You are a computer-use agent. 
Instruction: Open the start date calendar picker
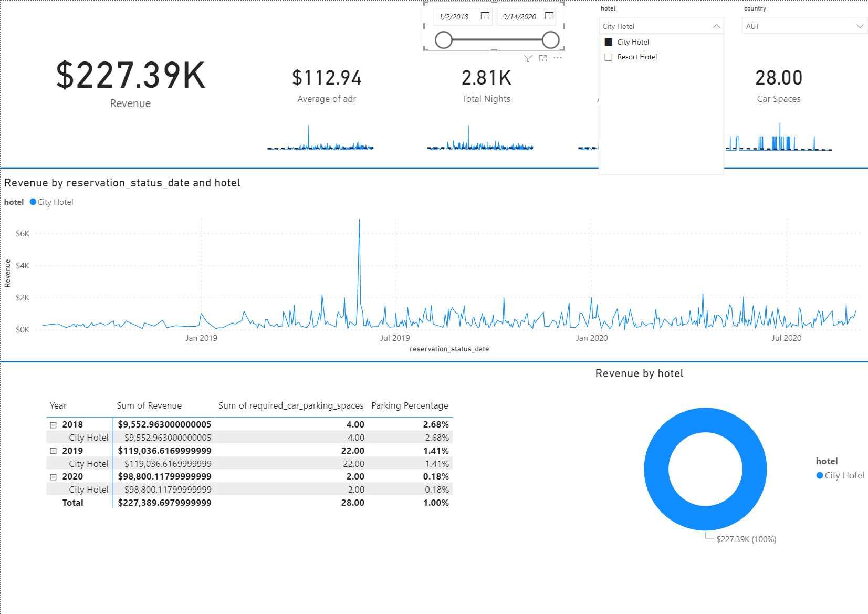click(x=484, y=16)
